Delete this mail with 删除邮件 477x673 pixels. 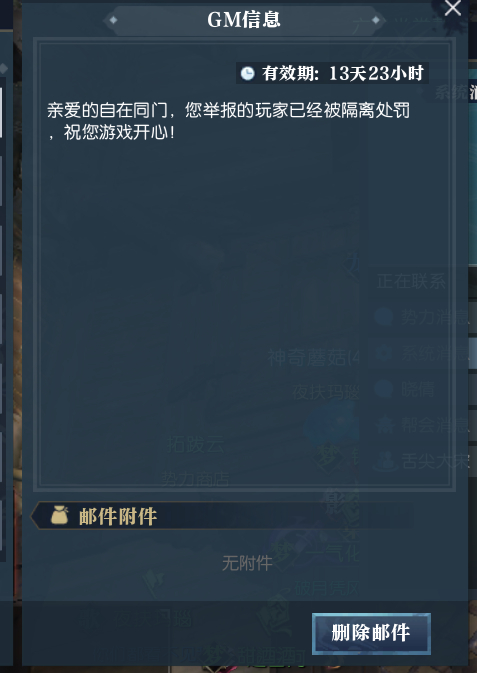[x=371, y=633]
